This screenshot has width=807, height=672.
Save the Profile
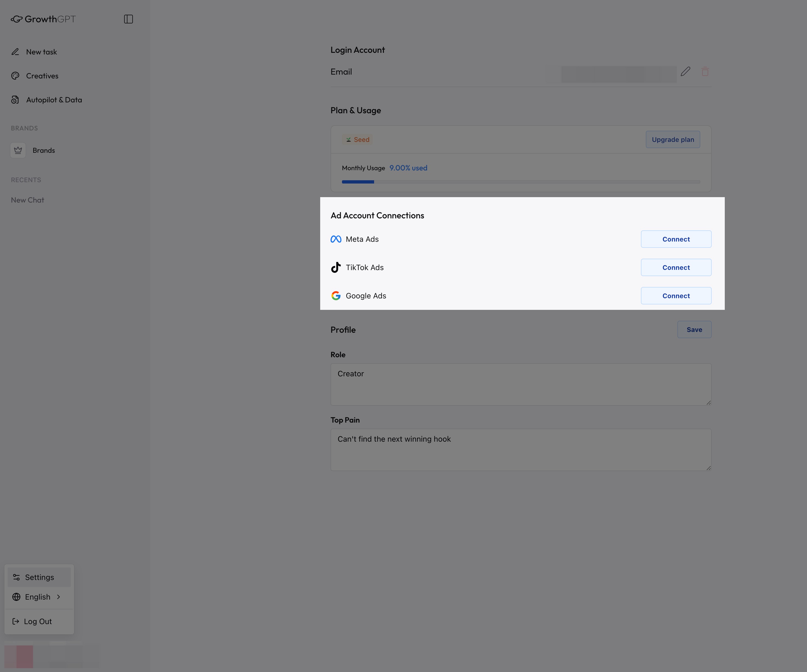point(694,330)
